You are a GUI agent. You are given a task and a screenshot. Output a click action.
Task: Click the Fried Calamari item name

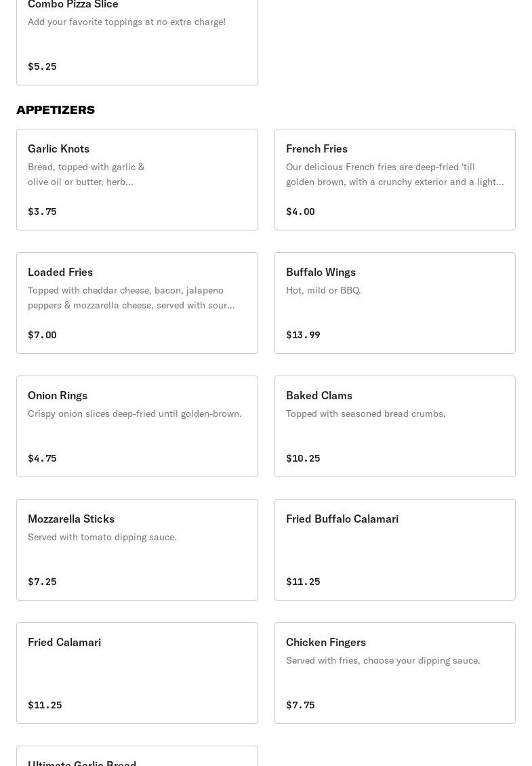tap(64, 642)
